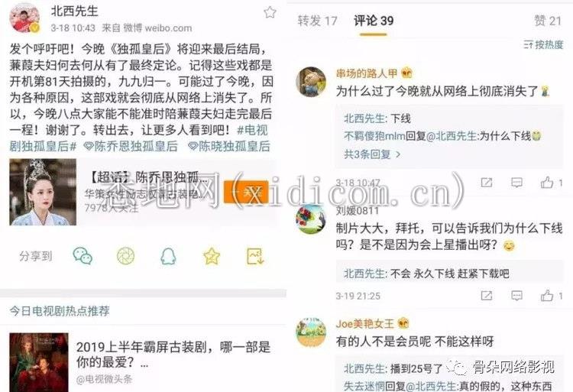Save the post as an image
Image resolution: width=573 pixels, height=392 pixels.
pos(255,256)
